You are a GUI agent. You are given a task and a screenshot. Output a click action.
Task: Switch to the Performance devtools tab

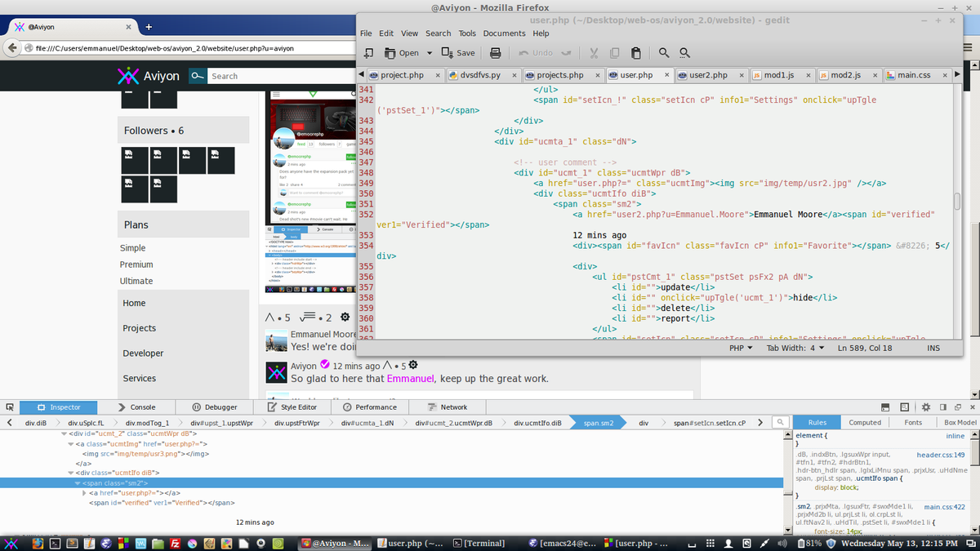371,407
